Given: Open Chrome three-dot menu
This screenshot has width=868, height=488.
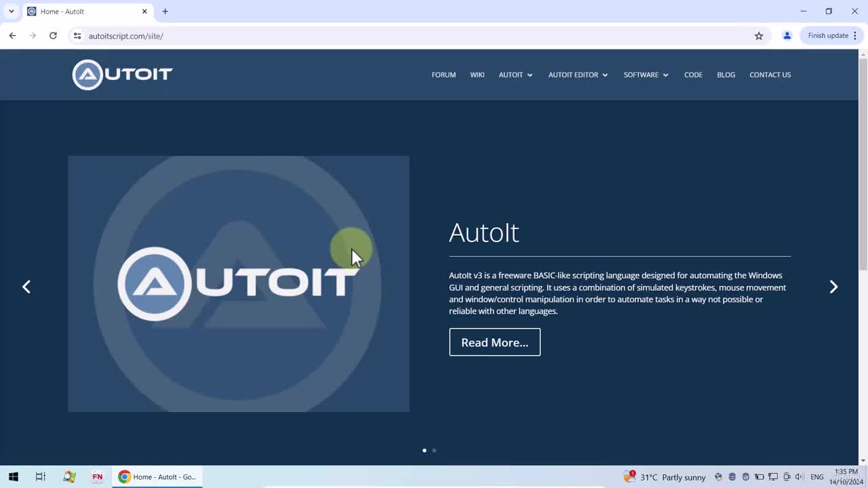Looking at the screenshot, I should click(x=855, y=35).
